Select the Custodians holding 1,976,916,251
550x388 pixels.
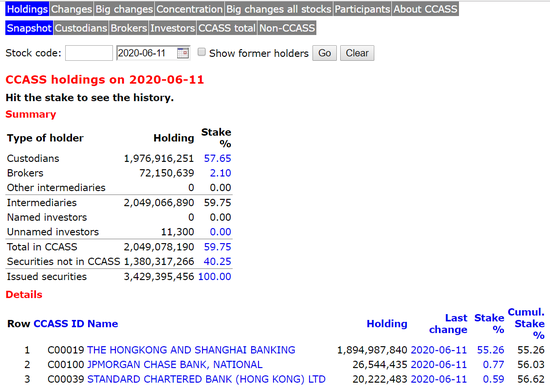(159, 159)
